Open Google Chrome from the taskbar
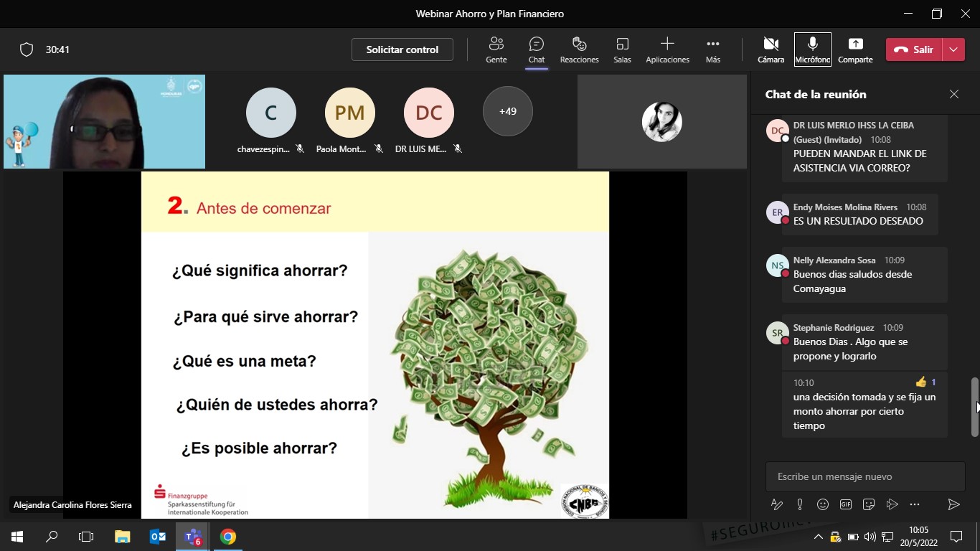Viewport: 980px width, 551px height. pyautogui.click(x=228, y=537)
